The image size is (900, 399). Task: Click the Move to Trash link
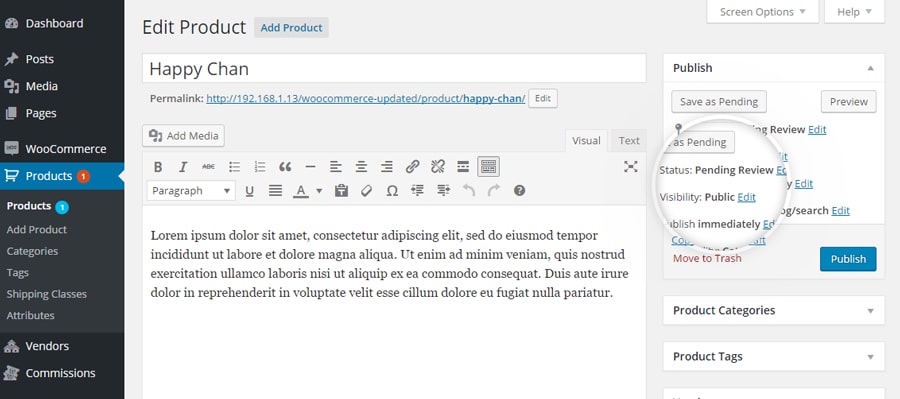(x=707, y=258)
